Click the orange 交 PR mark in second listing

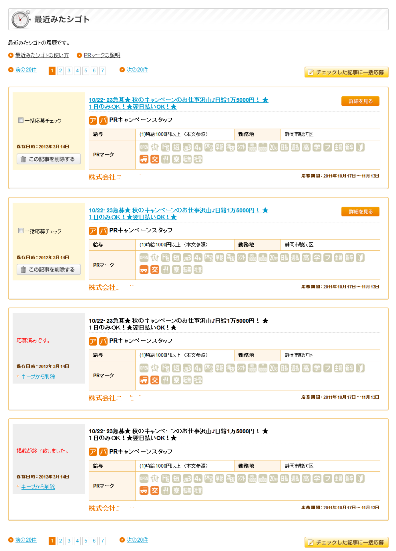155,270
